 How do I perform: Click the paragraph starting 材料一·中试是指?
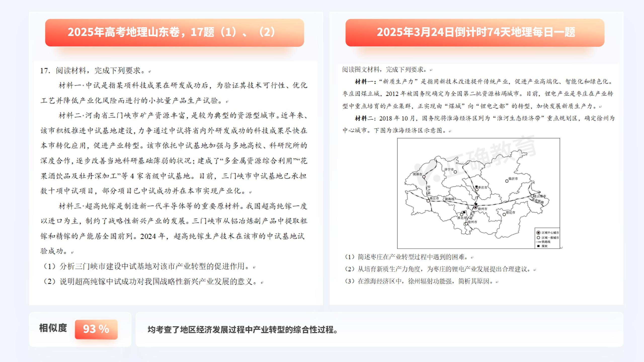pyautogui.click(x=174, y=93)
